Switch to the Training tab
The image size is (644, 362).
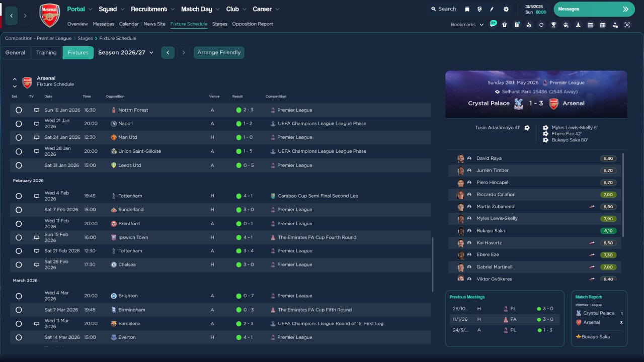(x=46, y=53)
